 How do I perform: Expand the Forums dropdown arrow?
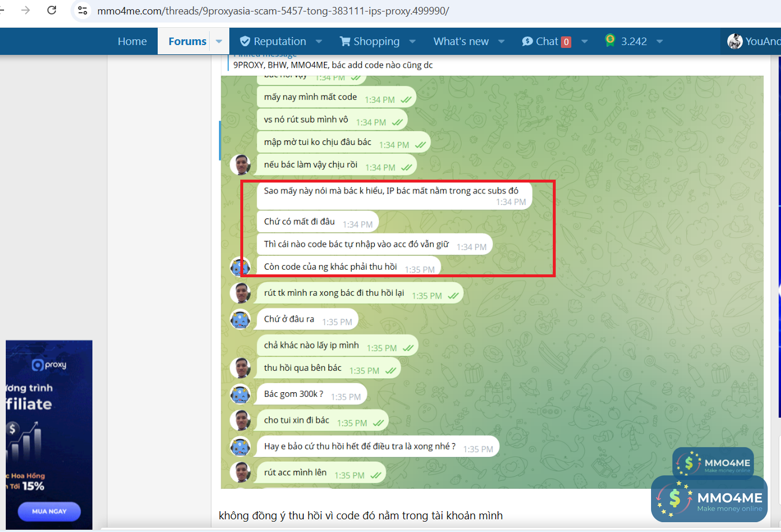pyautogui.click(x=219, y=42)
